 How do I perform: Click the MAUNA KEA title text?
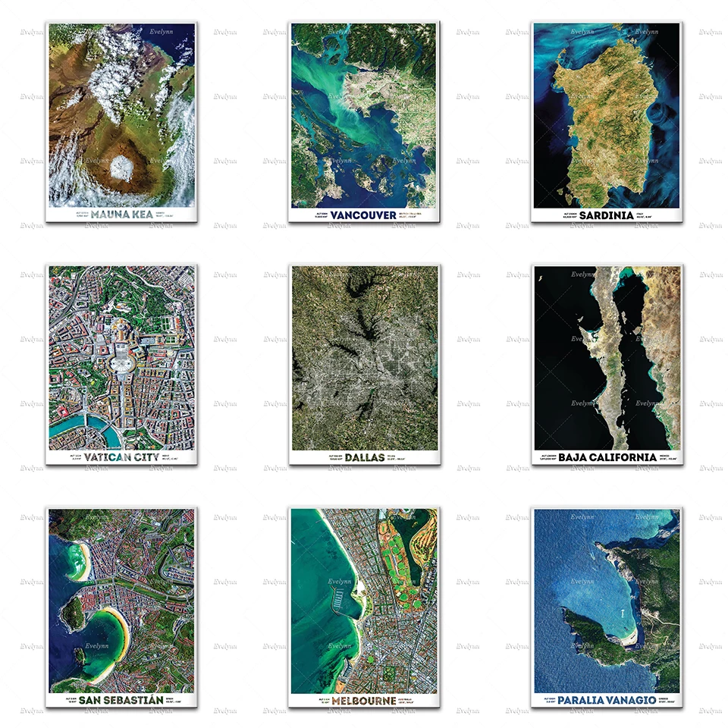tap(121, 215)
